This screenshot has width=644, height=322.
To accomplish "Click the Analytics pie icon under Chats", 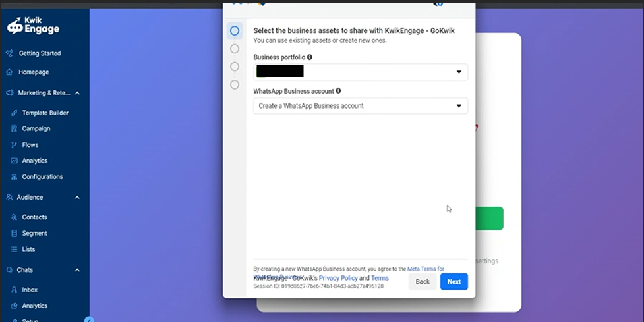I will click(x=14, y=306).
